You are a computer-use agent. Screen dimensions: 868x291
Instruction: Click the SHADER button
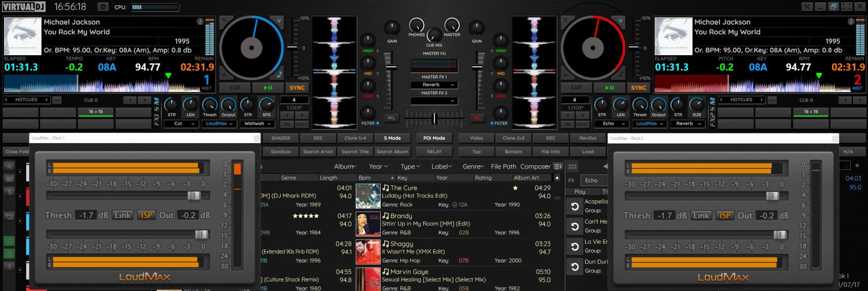point(281,138)
